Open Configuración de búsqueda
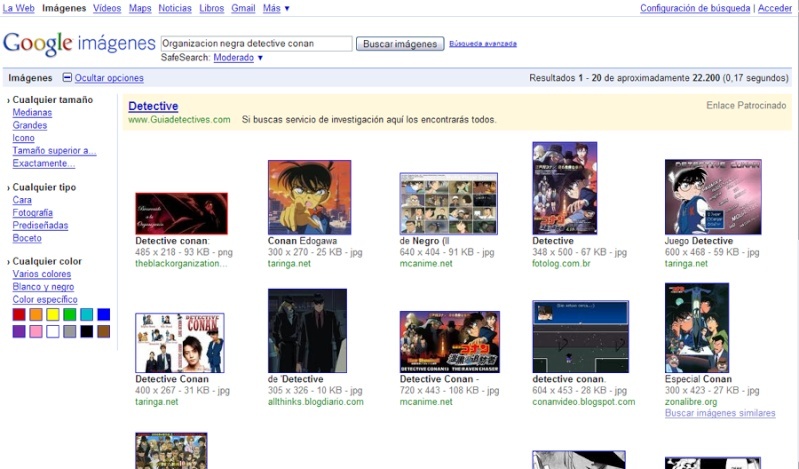The height and width of the screenshot is (469, 799). [x=695, y=8]
